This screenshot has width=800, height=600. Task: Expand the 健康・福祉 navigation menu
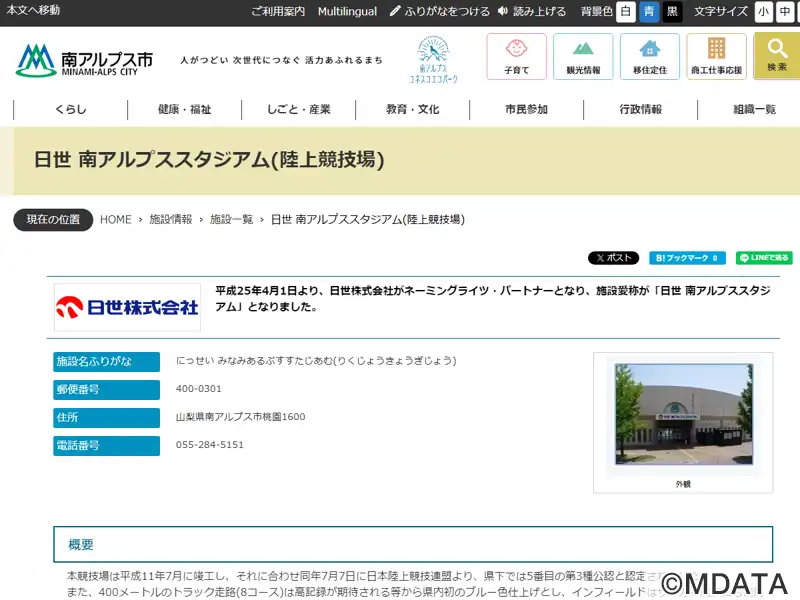pyautogui.click(x=185, y=110)
